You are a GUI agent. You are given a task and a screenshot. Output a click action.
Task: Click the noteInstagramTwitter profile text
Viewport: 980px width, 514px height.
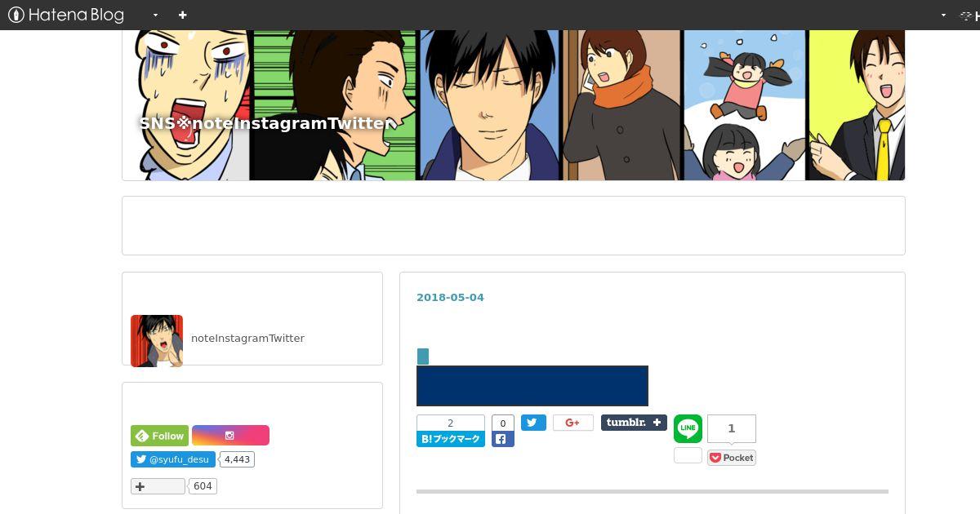click(x=247, y=339)
